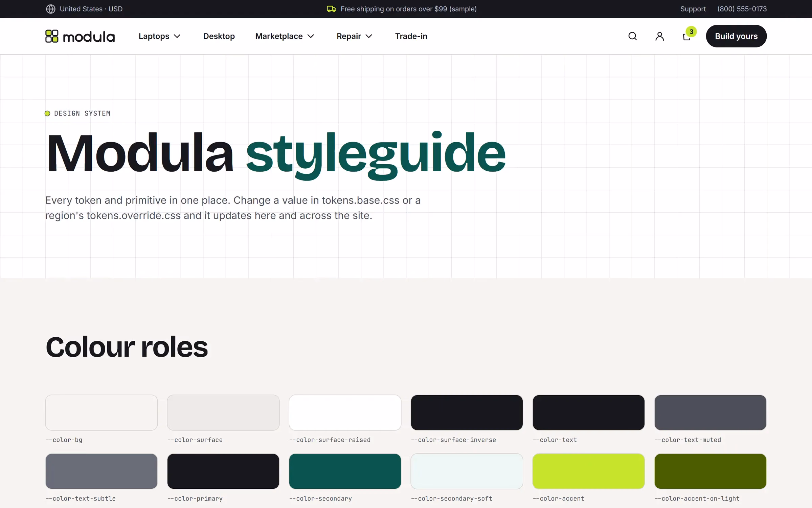The height and width of the screenshot is (508, 812).
Task: Click the globe region selector icon
Action: click(51, 9)
